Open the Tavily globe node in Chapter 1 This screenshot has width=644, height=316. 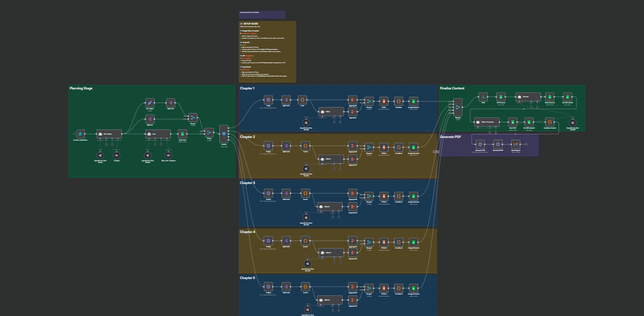[x=268, y=100]
